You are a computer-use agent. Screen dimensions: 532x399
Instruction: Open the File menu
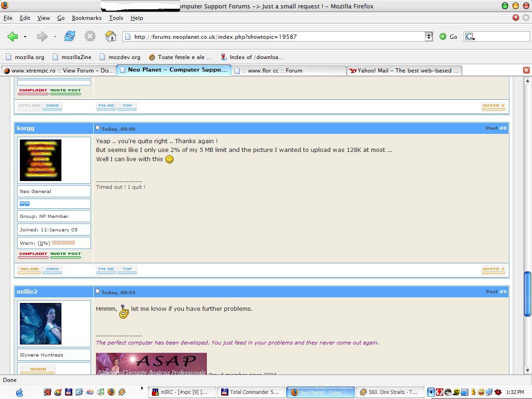pyautogui.click(x=8, y=18)
